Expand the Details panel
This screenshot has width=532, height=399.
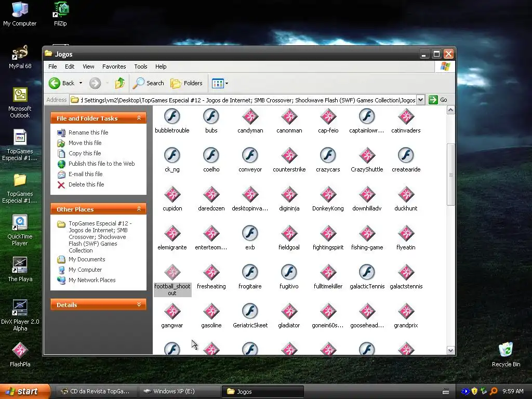[x=139, y=304]
